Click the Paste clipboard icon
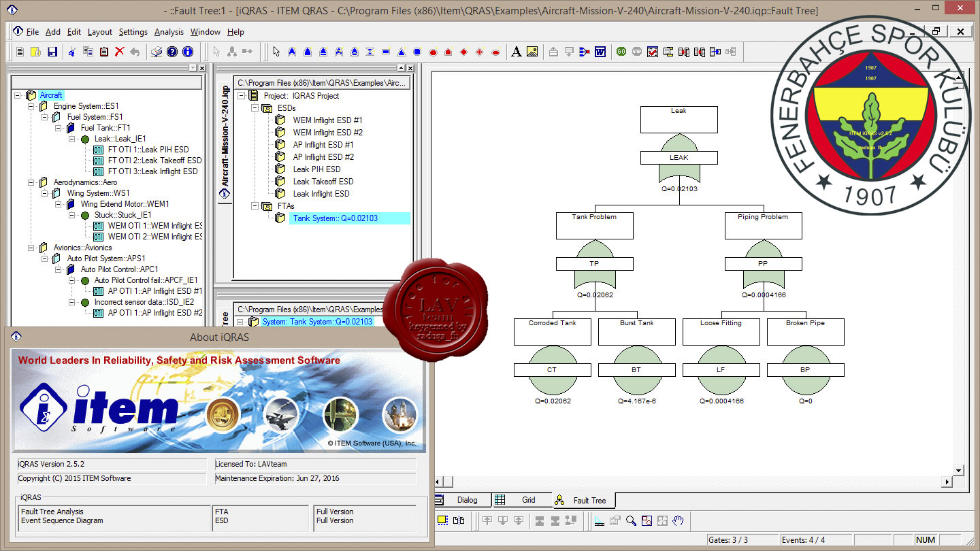Viewport: 980px width, 551px height. click(103, 51)
